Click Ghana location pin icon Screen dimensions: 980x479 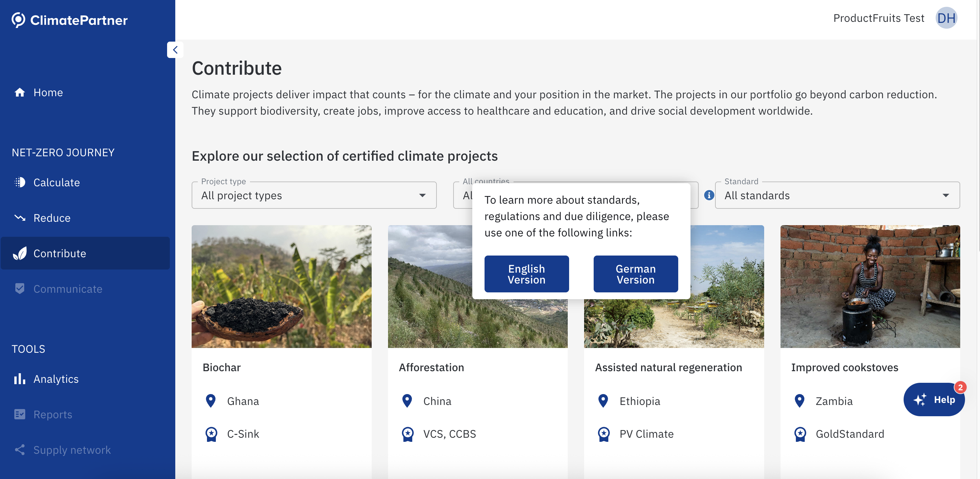[211, 401]
